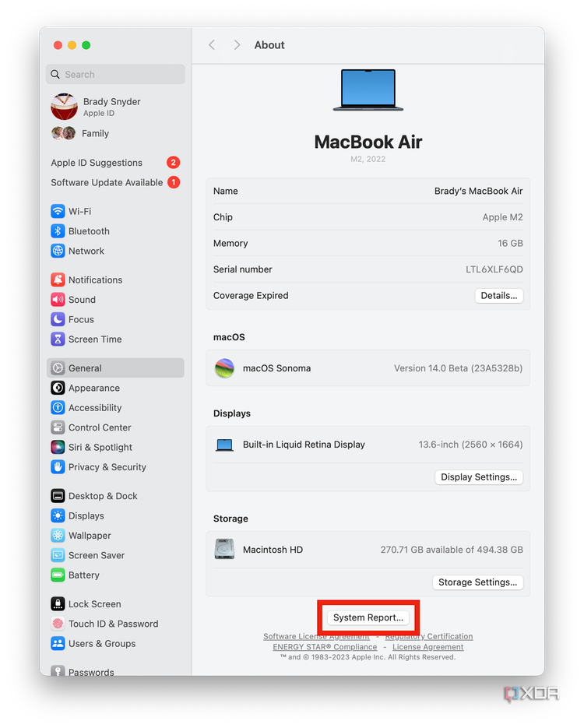
Task: Click the Coverage Expired label
Action: pyautogui.click(x=251, y=296)
